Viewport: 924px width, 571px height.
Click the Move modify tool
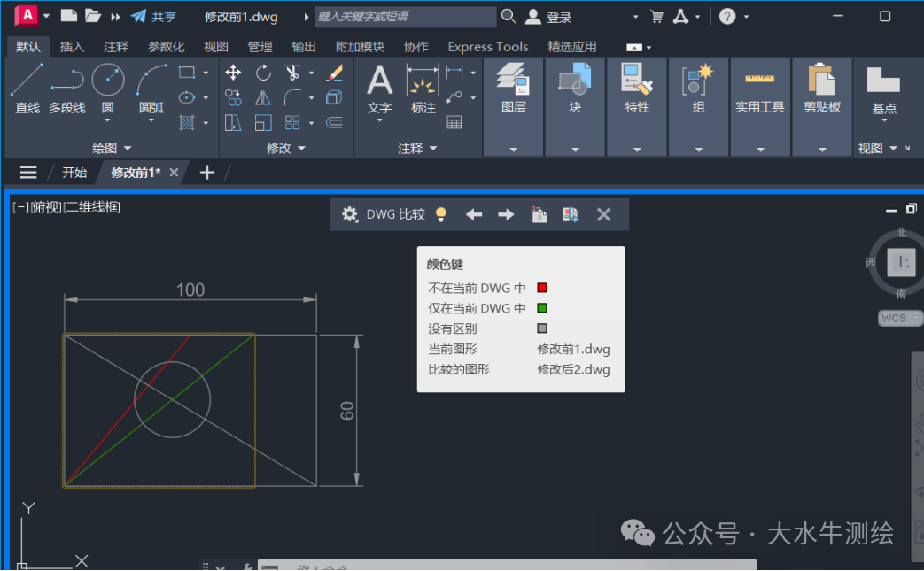click(233, 72)
